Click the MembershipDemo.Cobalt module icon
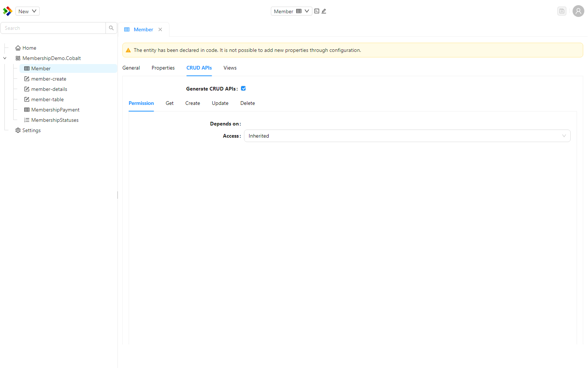Image resolution: width=588 pixels, height=368 pixels. coord(18,58)
